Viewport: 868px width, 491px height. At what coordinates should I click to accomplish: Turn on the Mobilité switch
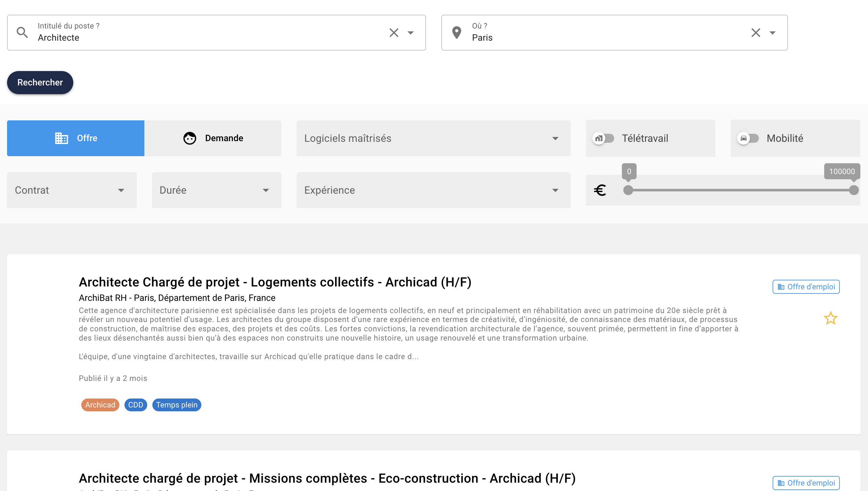coord(748,138)
